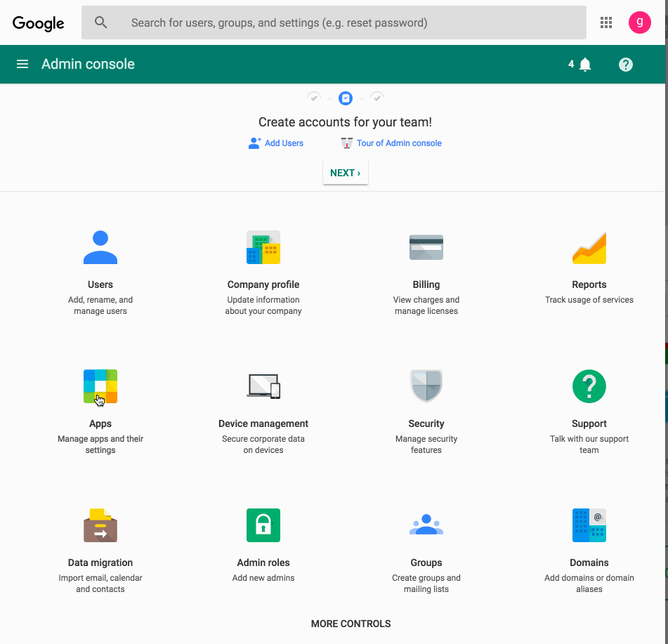This screenshot has width=668, height=644.
Task: Click the Add Users person-plus icon
Action: pyautogui.click(x=254, y=143)
